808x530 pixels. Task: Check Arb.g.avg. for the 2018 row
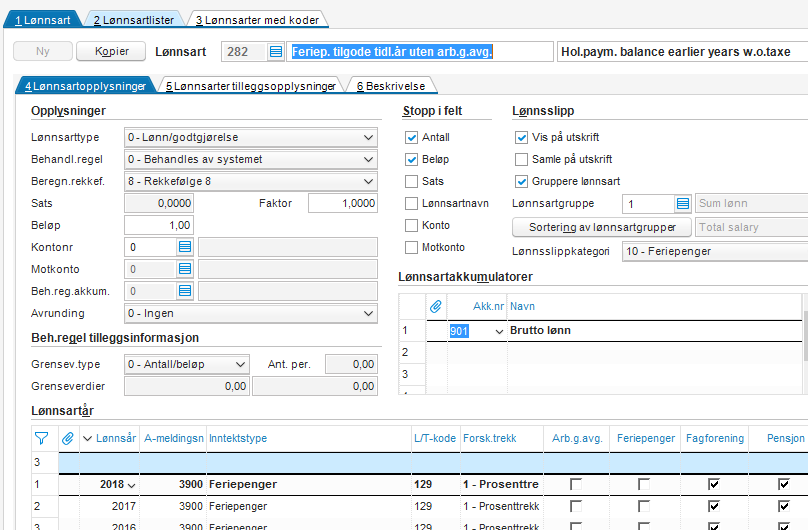coord(576,484)
